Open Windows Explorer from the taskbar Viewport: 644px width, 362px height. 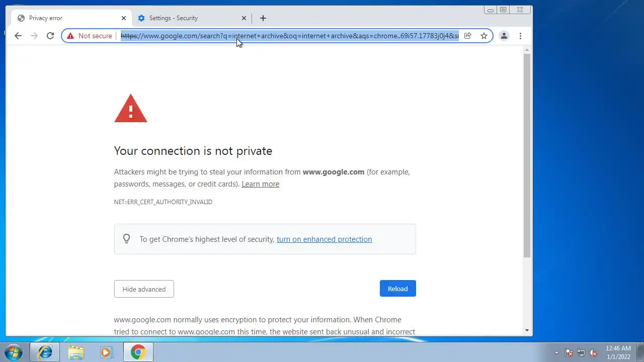[76, 352]
